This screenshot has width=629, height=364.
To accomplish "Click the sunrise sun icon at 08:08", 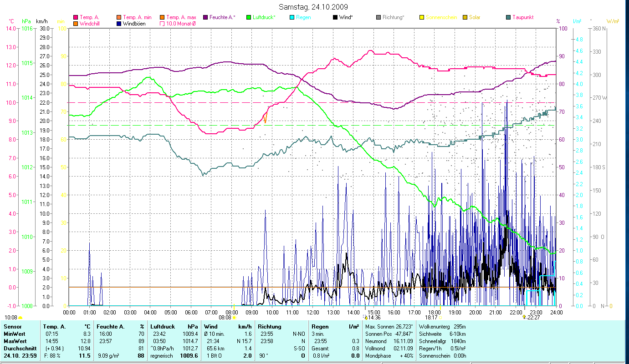I will (235, 318).
